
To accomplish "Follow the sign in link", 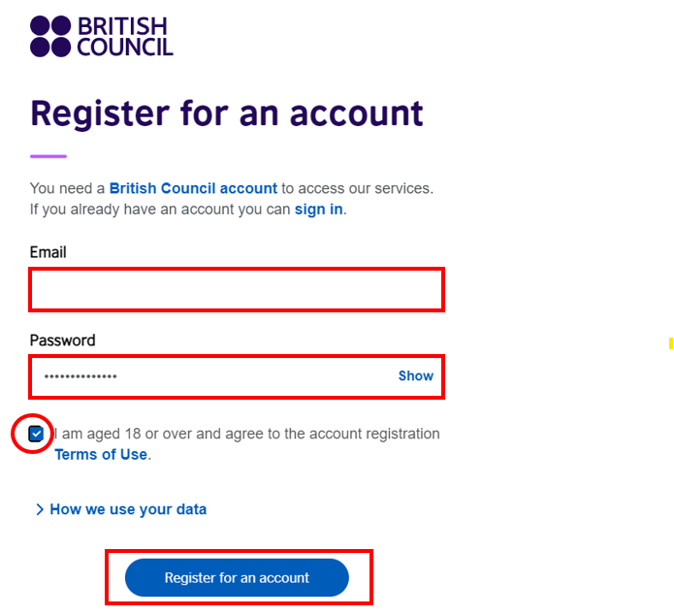I will (x=318, y=209).
